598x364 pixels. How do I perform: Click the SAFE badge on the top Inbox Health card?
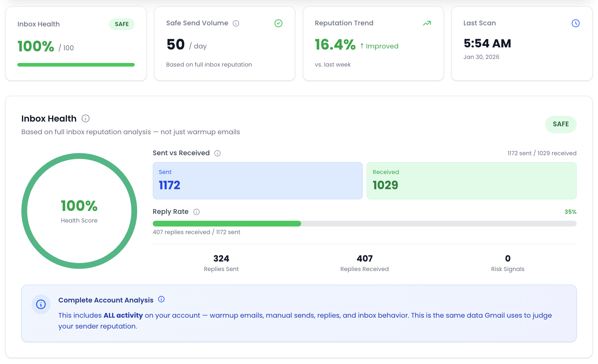pyautogui.click(x=122, y=24)
